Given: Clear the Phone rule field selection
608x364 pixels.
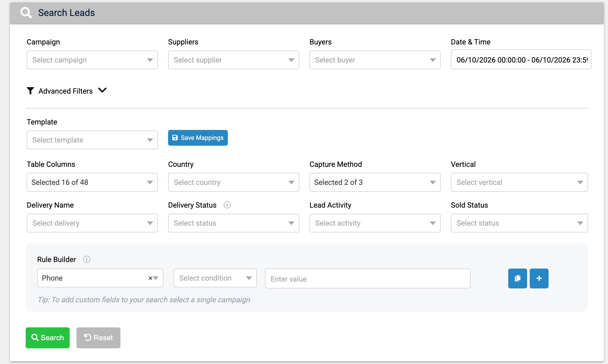Looking at the screenshot, I should (150, 278).
